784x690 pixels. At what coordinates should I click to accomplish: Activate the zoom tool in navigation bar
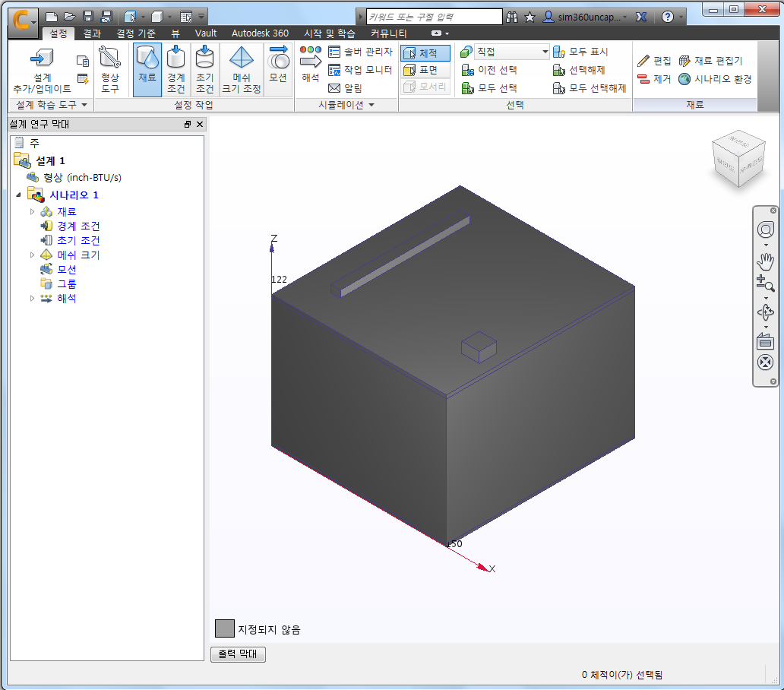(x=766, y=283)
